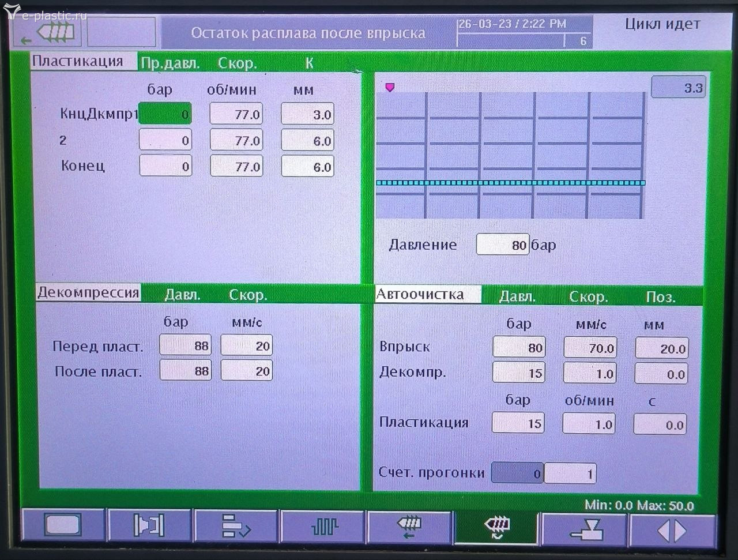Click the blank screen overview icon in bottom bar
The height and width of the screenshot is (560, 738).
(63, 526)
